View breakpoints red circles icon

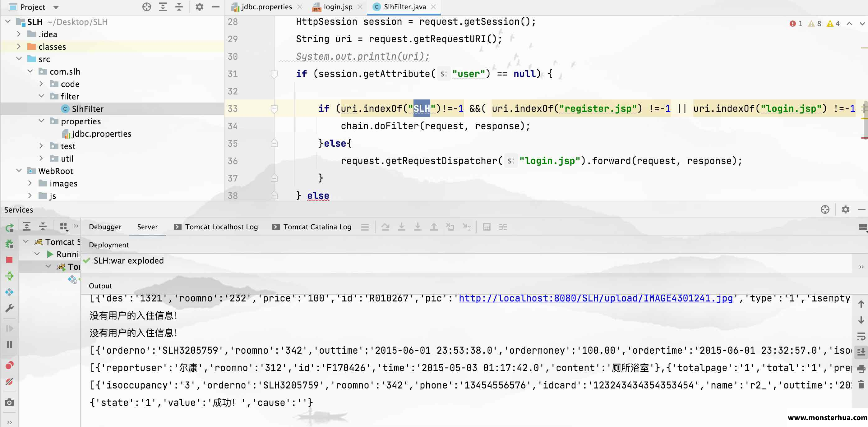(9, 365)
